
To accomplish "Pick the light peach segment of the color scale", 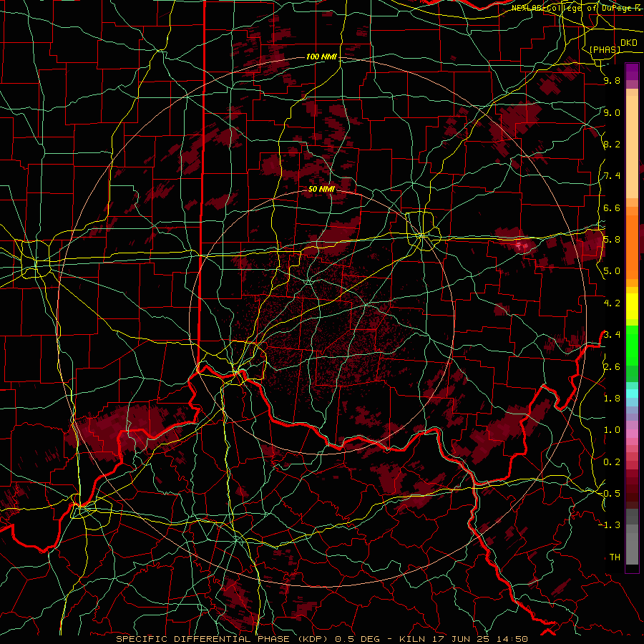I will [632, 147].
